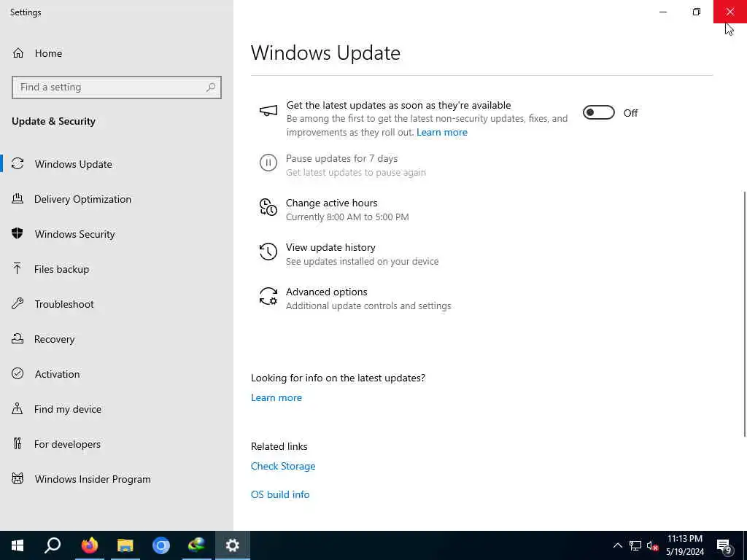Click the Windows Update sync arrows icon
747x560 pixels.
click(x=18, y=164)
